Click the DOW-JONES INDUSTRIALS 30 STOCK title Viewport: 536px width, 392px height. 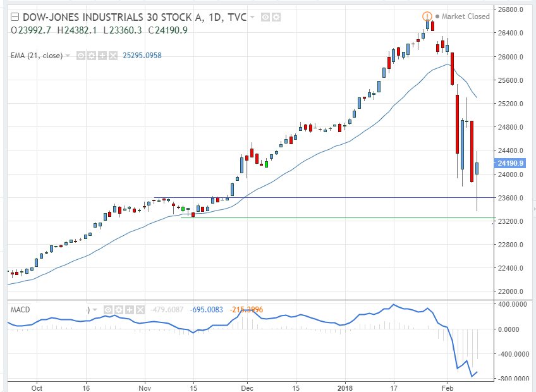[x=135, y=17]
